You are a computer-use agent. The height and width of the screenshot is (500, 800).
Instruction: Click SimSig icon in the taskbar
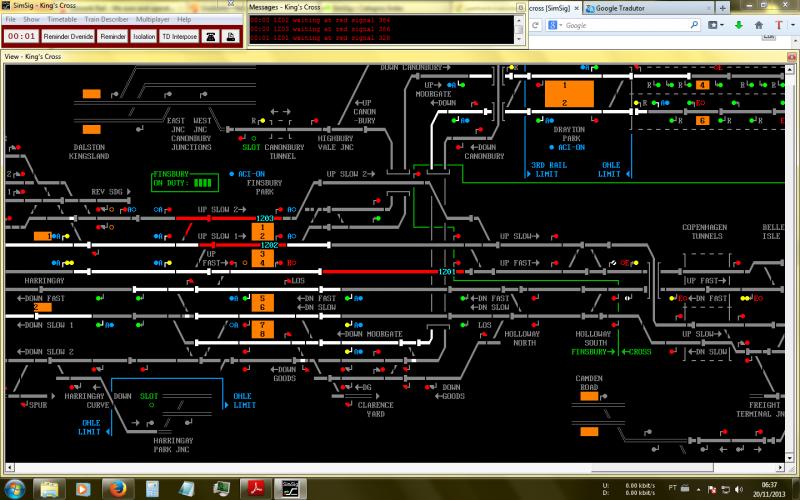pos(290,489)
